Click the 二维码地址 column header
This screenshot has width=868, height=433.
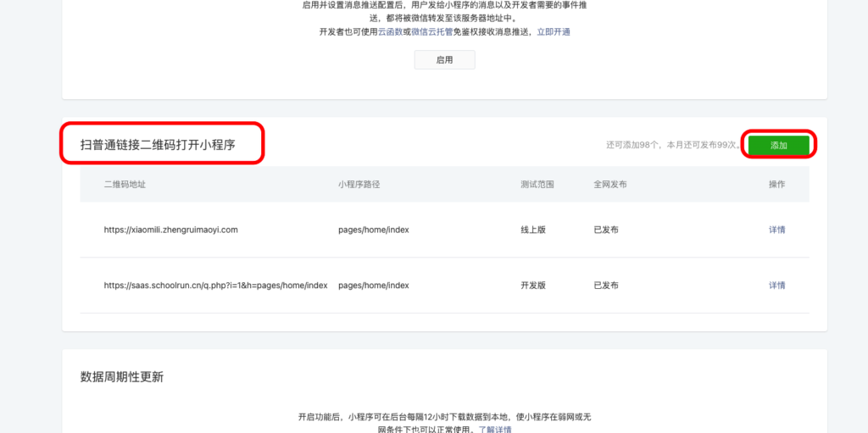(x=125, y=185)
